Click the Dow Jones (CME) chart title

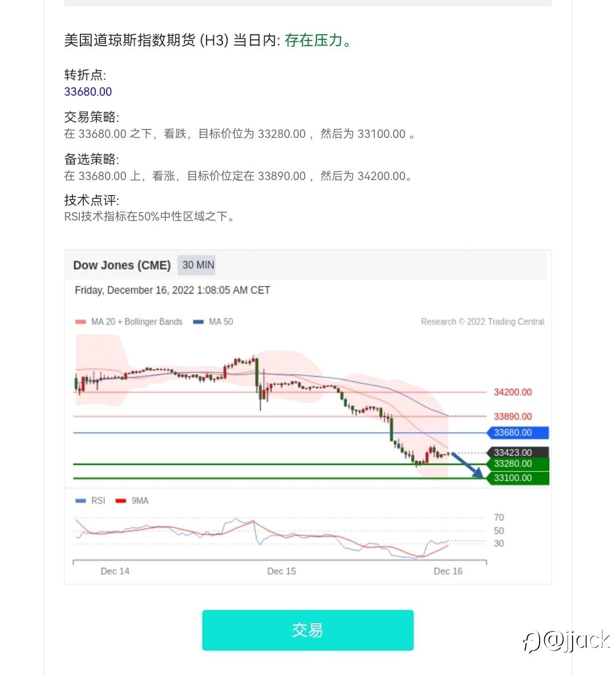click(122, 265)
